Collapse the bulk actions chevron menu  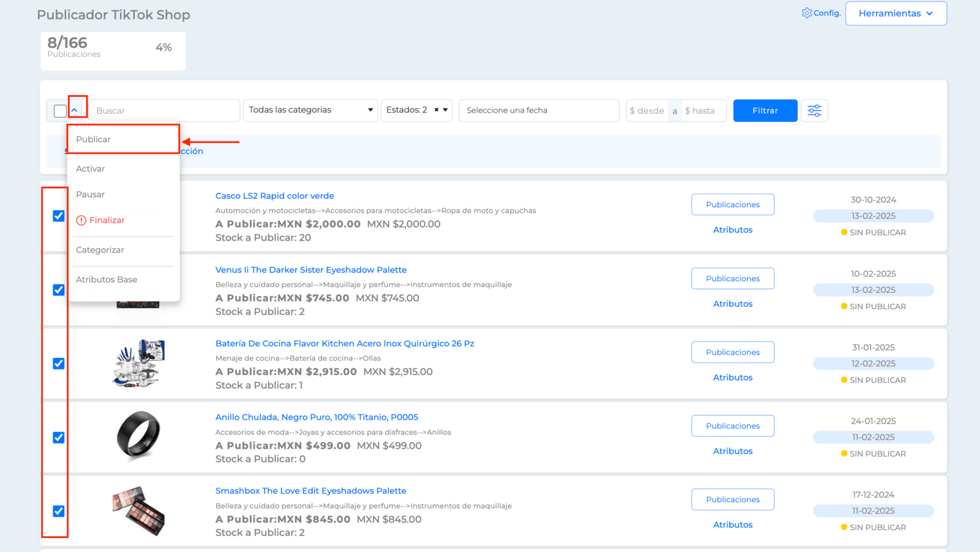click(x=75, y=110)
